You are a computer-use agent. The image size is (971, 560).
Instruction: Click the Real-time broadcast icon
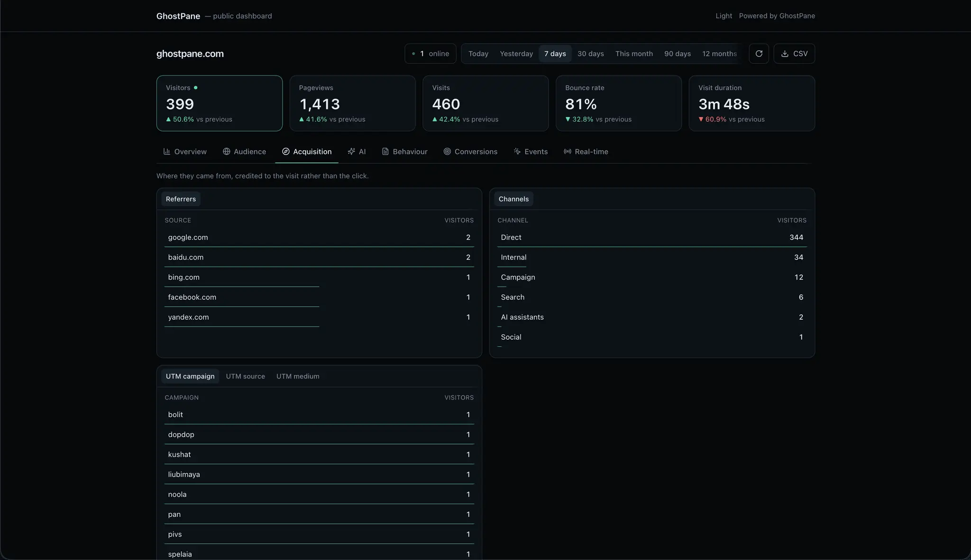[568, 152]
